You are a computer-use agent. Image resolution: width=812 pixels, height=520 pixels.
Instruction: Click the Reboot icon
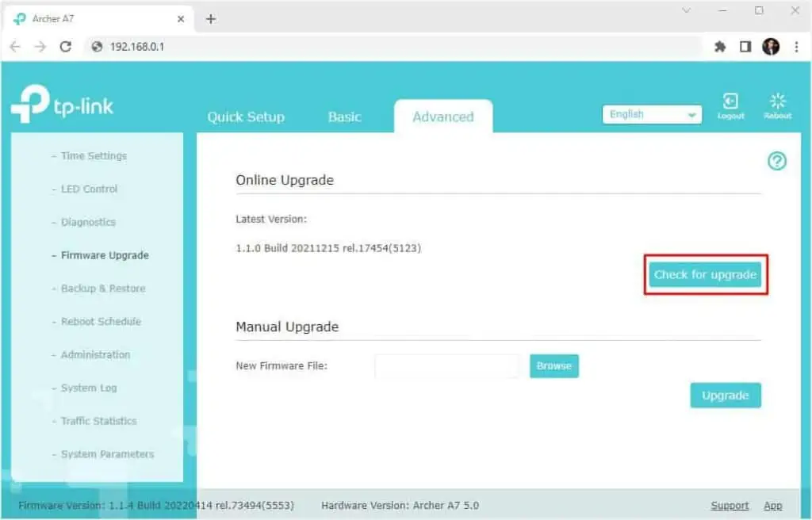pos(777,104)
